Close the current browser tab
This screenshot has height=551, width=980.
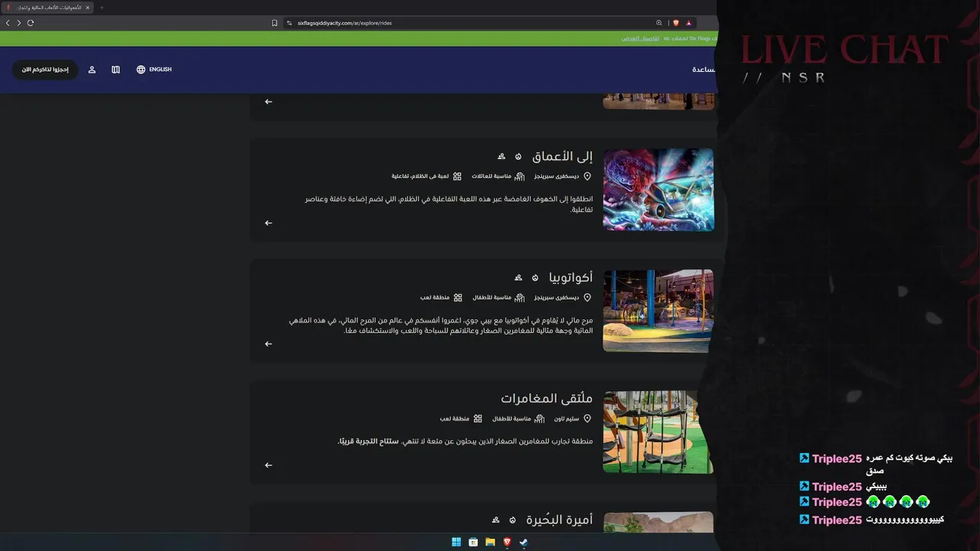(x=87, y=8)
